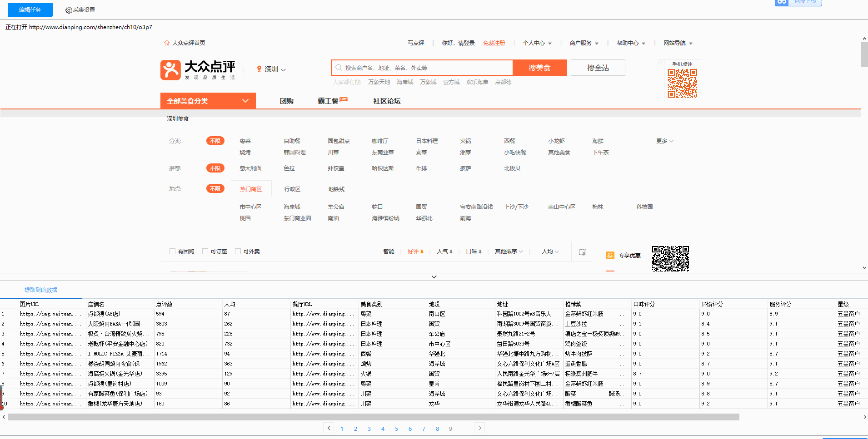Click the 写点评 link

click(x=416, y=43)
